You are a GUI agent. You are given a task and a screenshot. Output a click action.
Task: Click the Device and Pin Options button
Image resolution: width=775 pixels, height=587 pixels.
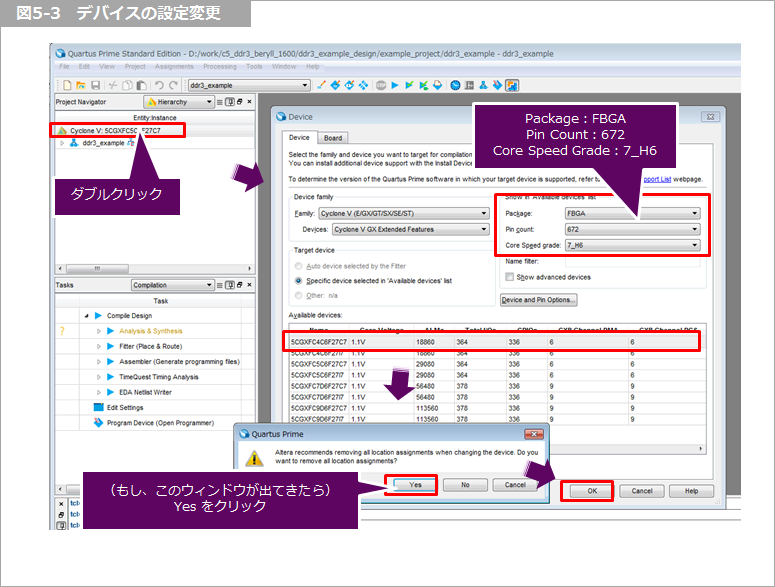pyautogui.click(x=538, y=300)
